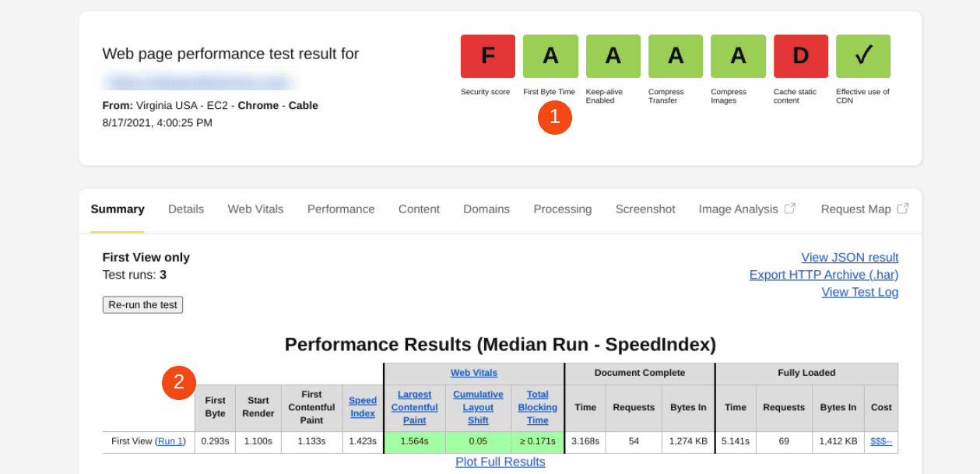The width and height of the screenshot is (980, 474).
Task: Select the First Byte Time A grade icon
Action: coord(550,56)
